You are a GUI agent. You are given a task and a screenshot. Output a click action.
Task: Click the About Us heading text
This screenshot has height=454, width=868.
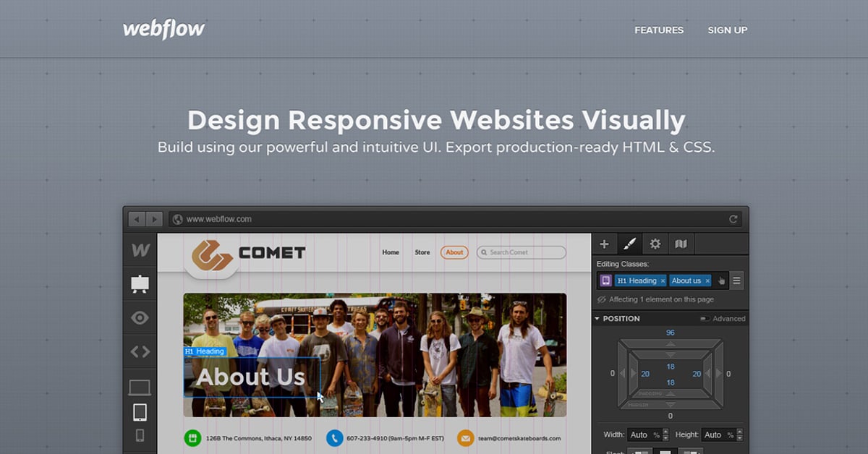click(250, 377)
